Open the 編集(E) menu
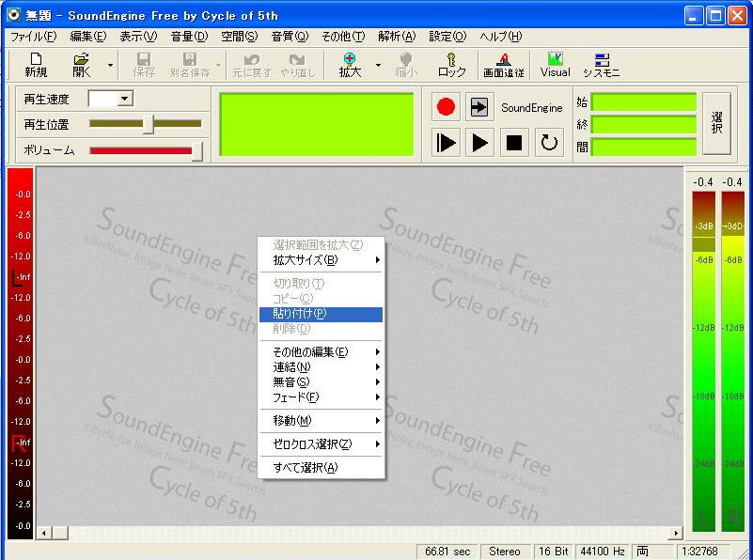The width and height of the screenshot is (753, 560). coord(87,37)
